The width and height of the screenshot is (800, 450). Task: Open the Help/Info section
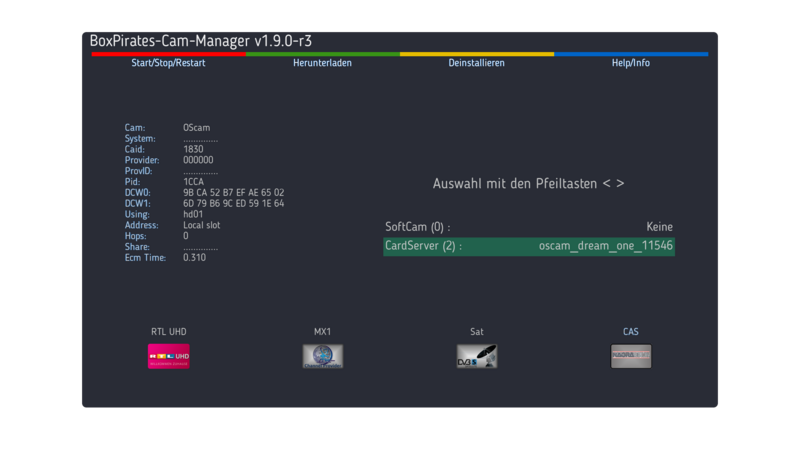(630, 63)
